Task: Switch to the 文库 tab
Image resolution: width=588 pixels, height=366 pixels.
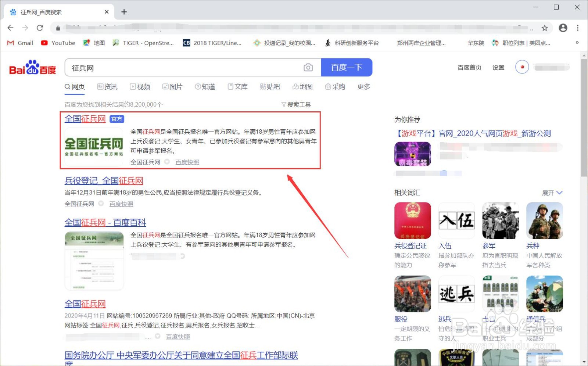Action: click(237, 87)
